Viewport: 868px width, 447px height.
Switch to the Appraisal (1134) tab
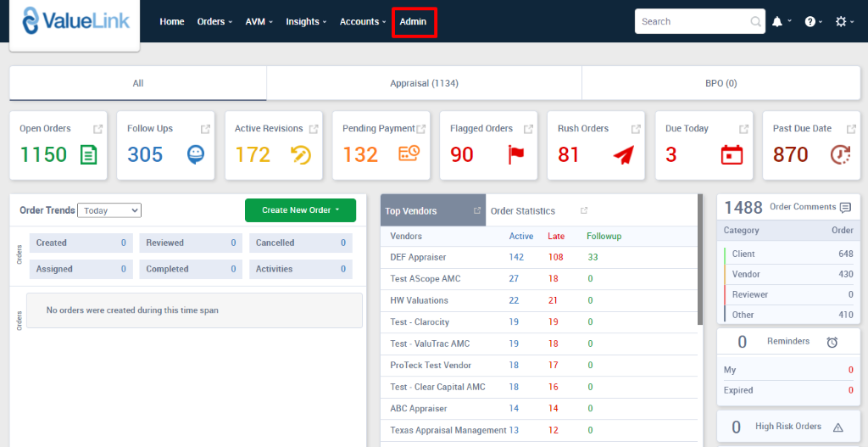(x=424, y=84)
